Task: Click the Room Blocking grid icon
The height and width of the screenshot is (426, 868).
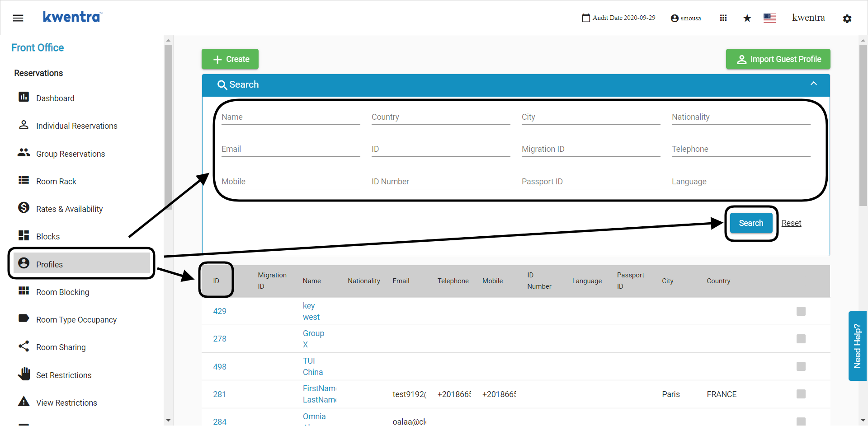Action: pyautogui.click(x=24, y=290)
